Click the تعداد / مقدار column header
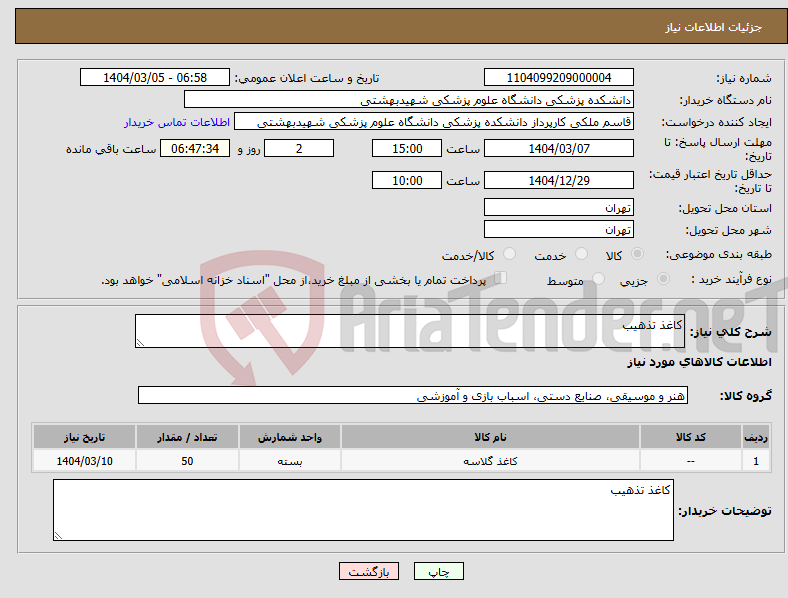788x598 pixels. tap(187, 437)
